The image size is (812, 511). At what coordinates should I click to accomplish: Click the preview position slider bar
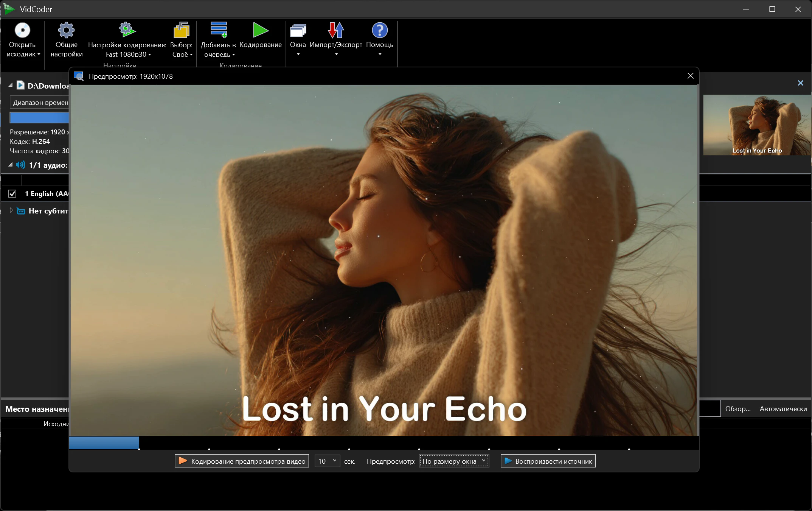(383, 443)
